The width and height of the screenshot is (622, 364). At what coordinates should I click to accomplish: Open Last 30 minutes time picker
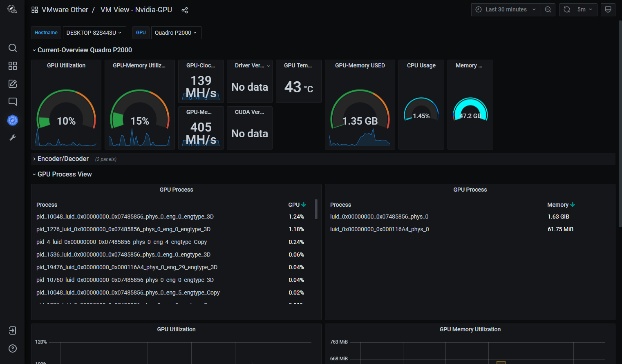click(x=506, y=10)
